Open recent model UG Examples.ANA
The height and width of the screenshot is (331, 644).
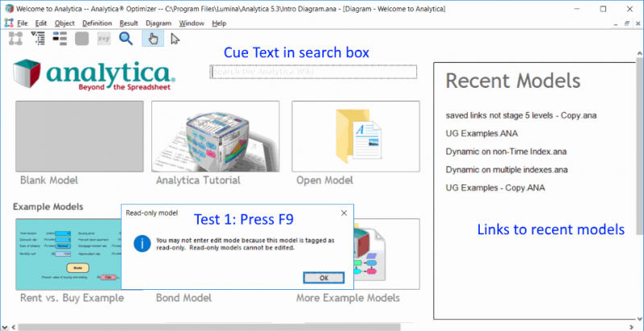tap(481, 134)
